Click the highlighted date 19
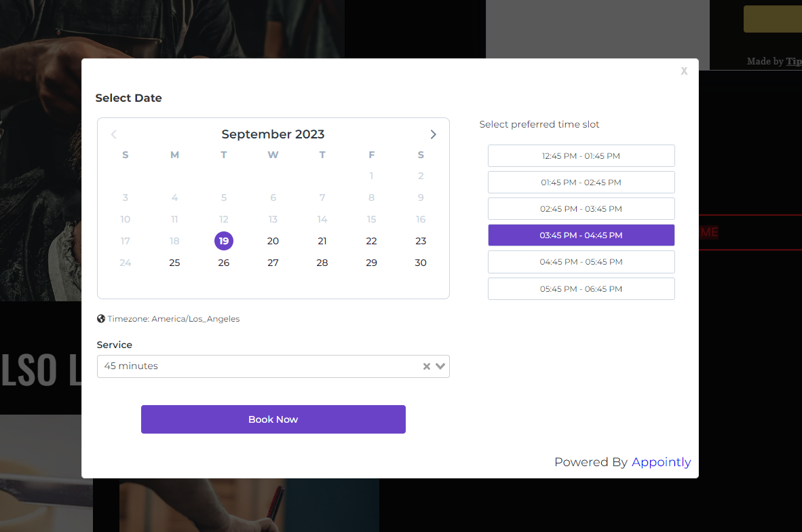Screen dimensions: 802x532 tap(224, 241)
